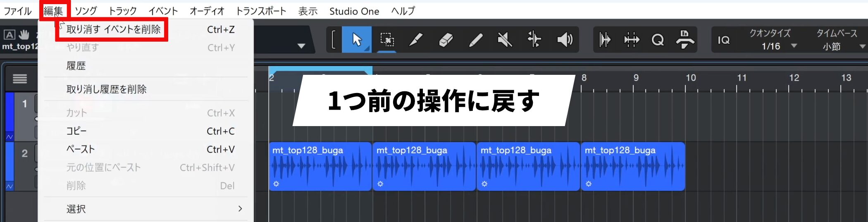Select the Range tool
Screen dimensions: 868x222
coord(387,40)
